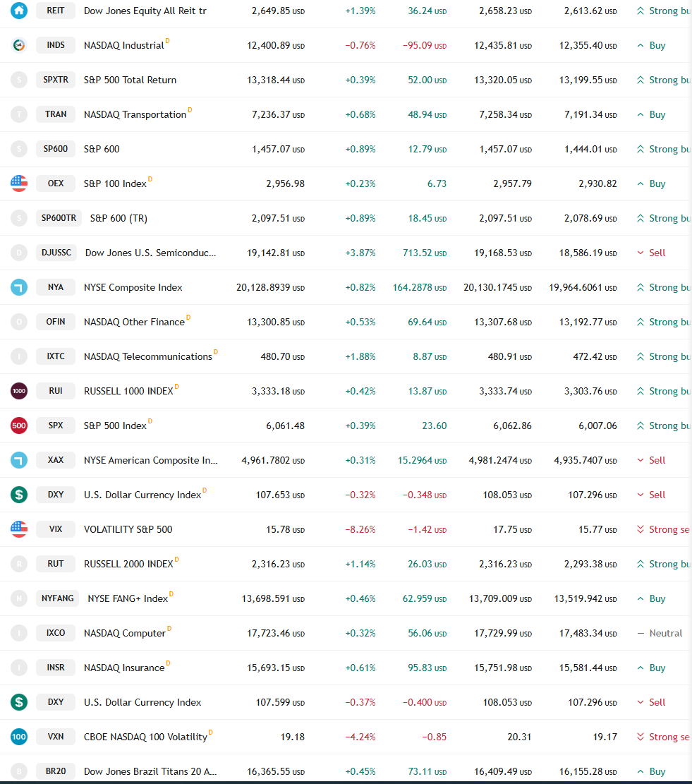Open NASDAQ Transportation index link
This screenshot has height=784, width=692.
tap(135, 114)
